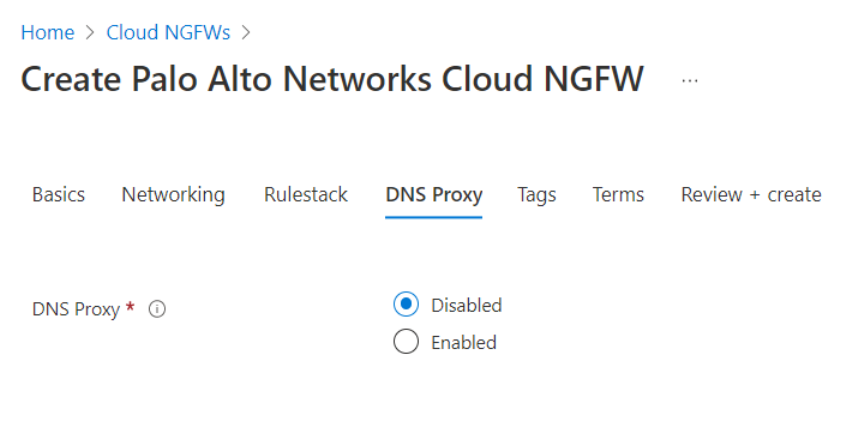Switch to the Tags tab
Viewport: 862px width, 428px height.
[537, 195]
